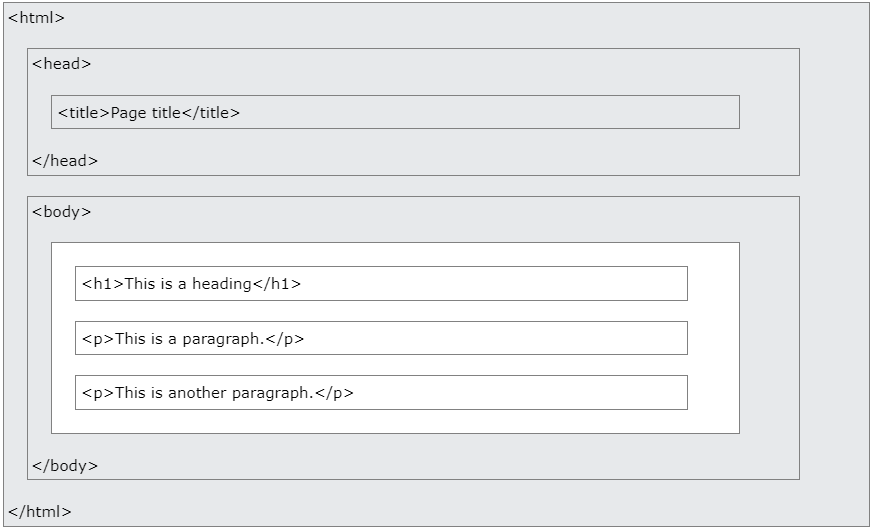Click the opening <h1> tag
Image resolution: width=873 pixels, height=530 pixels.
coord(102,284)
